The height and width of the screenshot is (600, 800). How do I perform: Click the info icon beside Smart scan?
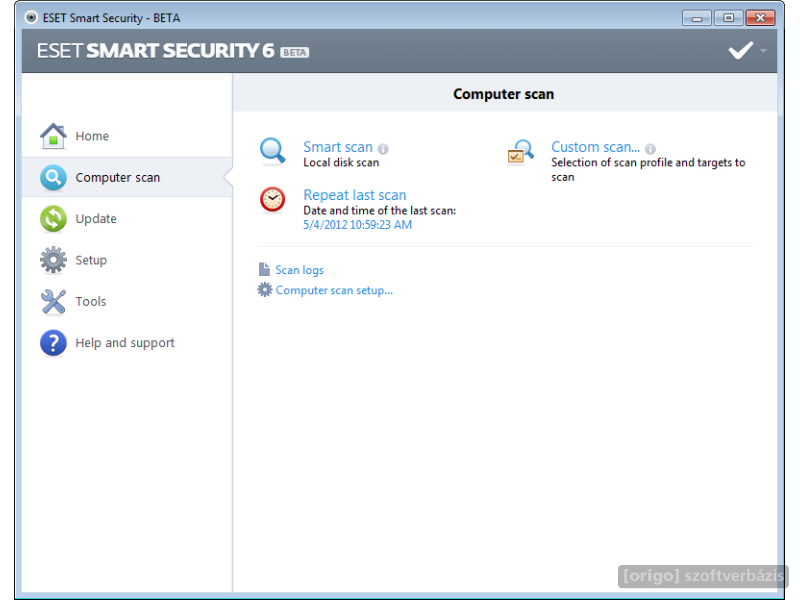pos(383,148)
